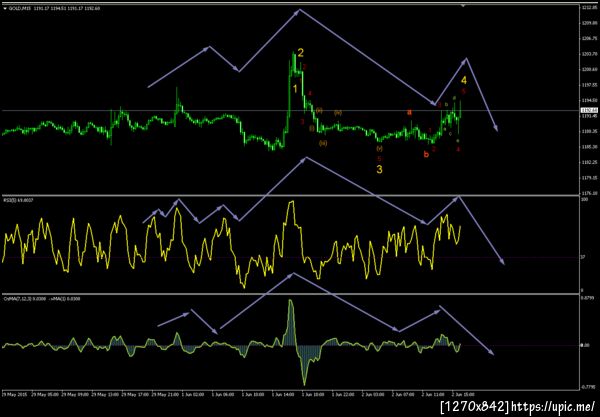Click the GOLD,M15 symbol label
This screenshot has height=417, width=600.
coord(20,8)
